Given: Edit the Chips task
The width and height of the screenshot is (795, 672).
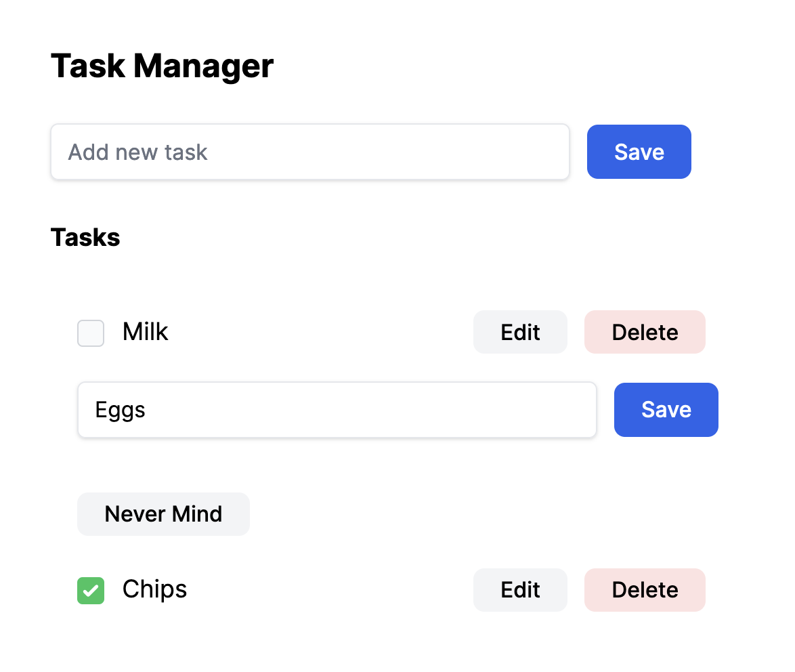Looking at the screenshot, I should (x=520, y=589).
